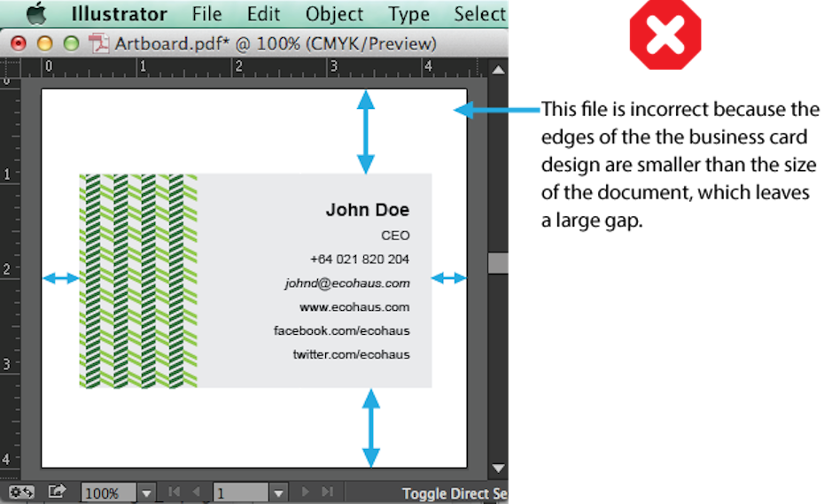Go to first artboard using navigation arrow

click(x=175, y=492)
